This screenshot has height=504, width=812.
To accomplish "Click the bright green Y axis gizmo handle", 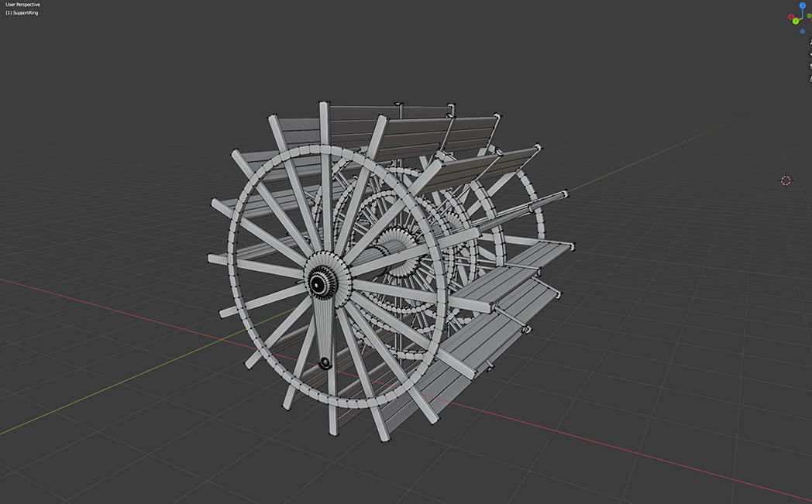I will 796,21.
